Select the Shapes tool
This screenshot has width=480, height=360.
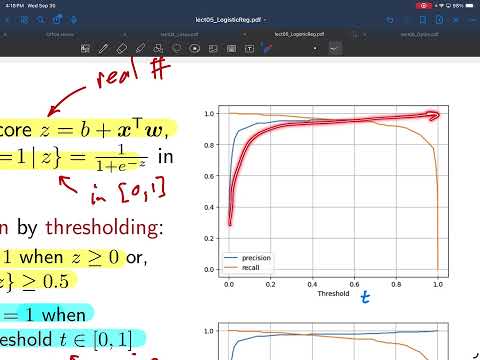click(x=158, y=49)
